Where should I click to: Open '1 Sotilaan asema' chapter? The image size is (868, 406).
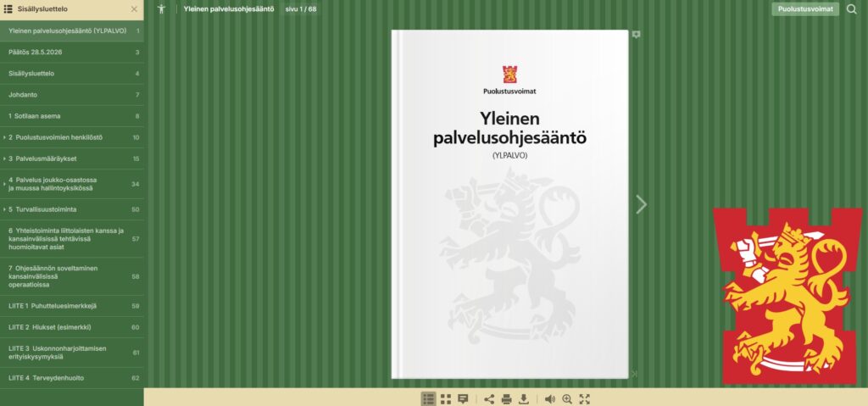[x=72, y=116]
